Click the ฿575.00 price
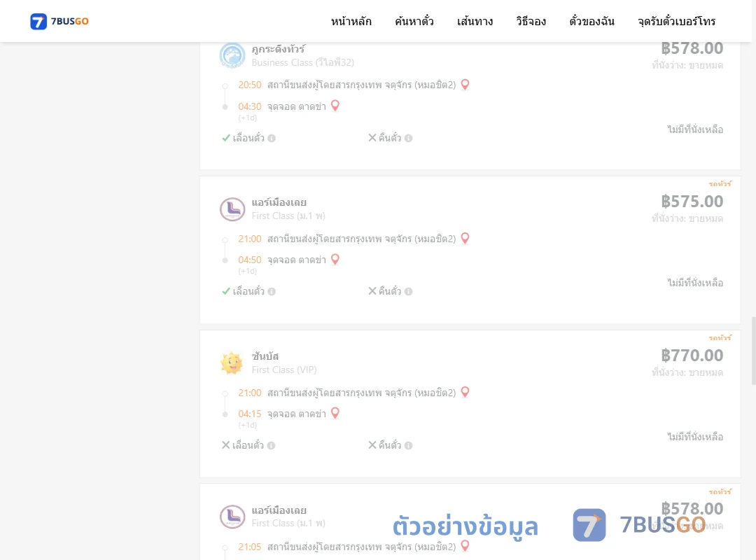This screenshot has width=756, height=560. coord(692,201)
